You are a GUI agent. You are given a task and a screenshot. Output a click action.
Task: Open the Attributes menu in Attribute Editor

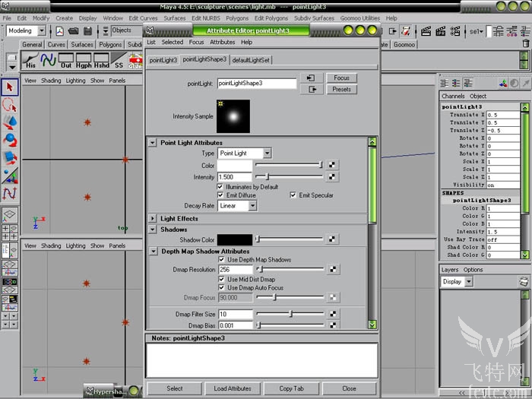click(x=222, y=42)
